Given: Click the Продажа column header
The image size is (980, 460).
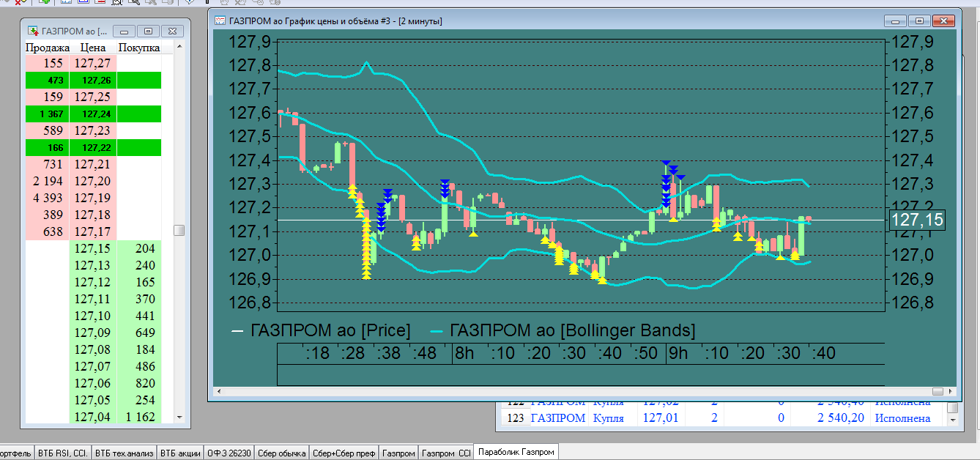Looking at the screenshot, I should point(48,48).
